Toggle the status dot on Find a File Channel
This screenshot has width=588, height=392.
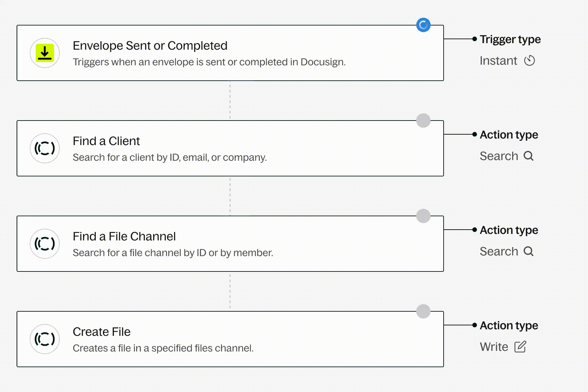point(423,216)
